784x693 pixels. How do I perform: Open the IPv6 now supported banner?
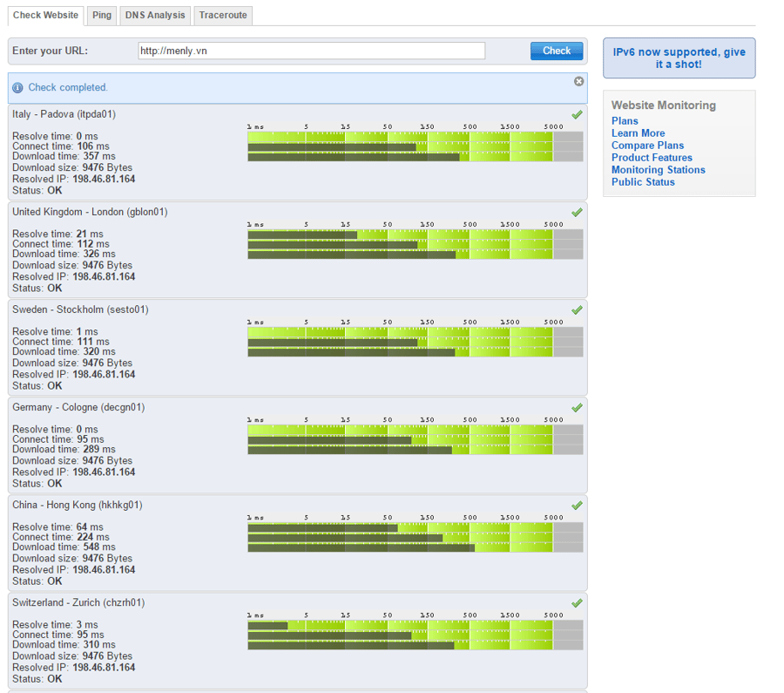(x=679, y=58)
